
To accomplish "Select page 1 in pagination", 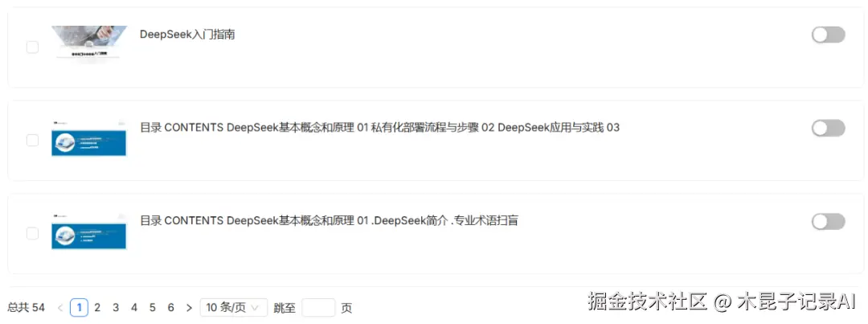I will pyautogui.click(x=79, y=307).
